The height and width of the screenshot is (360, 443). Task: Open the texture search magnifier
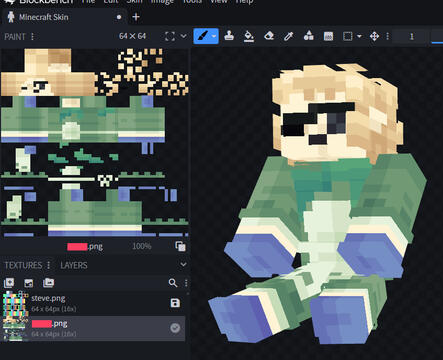[x=173, y=283]
